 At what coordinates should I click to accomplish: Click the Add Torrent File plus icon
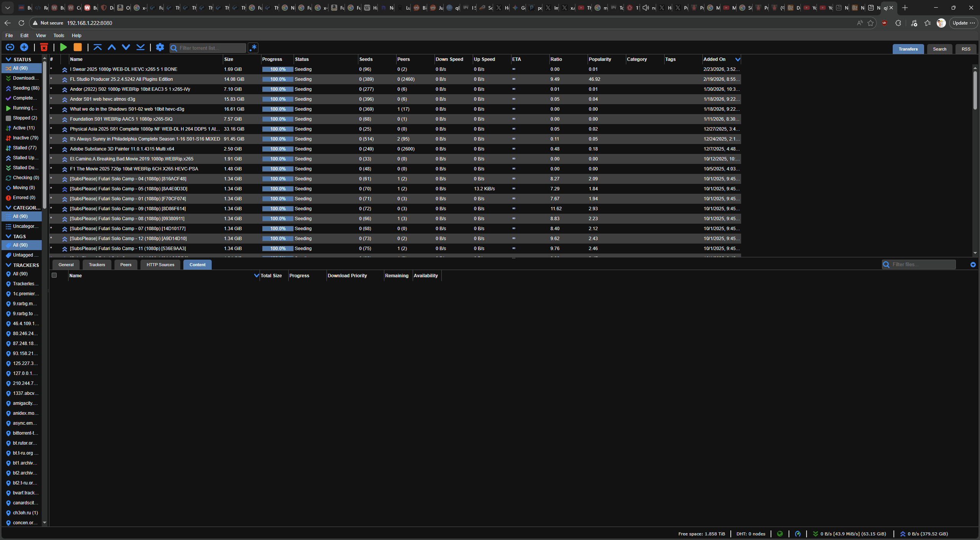24,47
